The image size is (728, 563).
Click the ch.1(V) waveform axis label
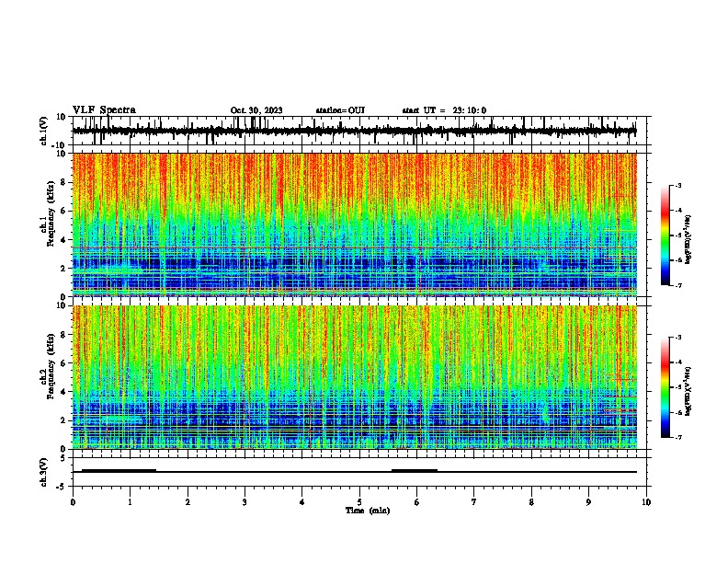point(44,131)
